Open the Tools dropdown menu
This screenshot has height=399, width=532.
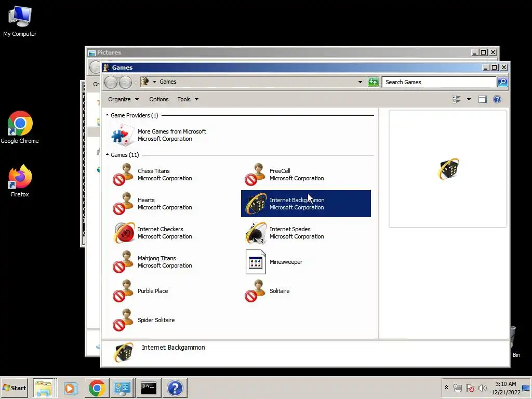[188, 99]
